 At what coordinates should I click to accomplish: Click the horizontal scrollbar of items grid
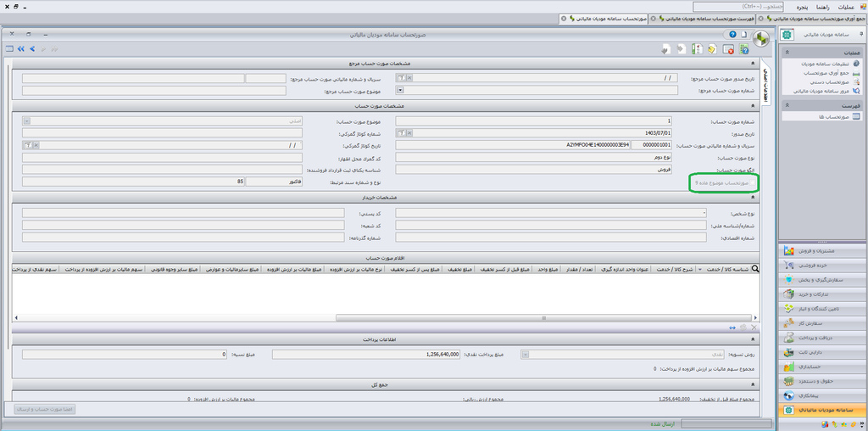[x=544, y=318]
